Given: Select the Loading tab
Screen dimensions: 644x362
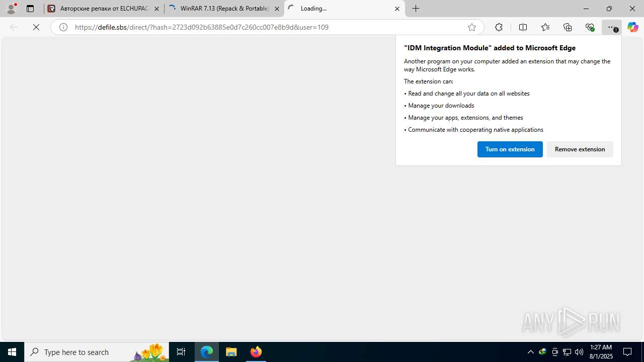Looking at the screenshot, I should coord(344,9).
